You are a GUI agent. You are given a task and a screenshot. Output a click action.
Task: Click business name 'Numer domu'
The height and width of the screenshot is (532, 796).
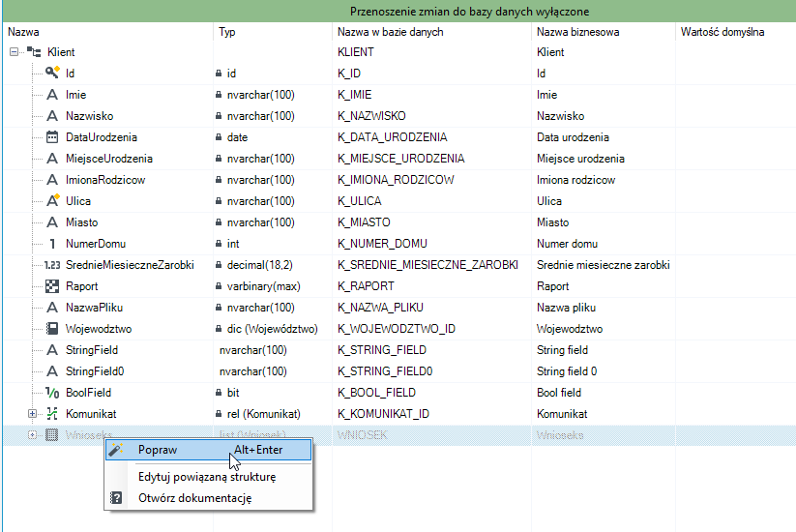point(567,244)
